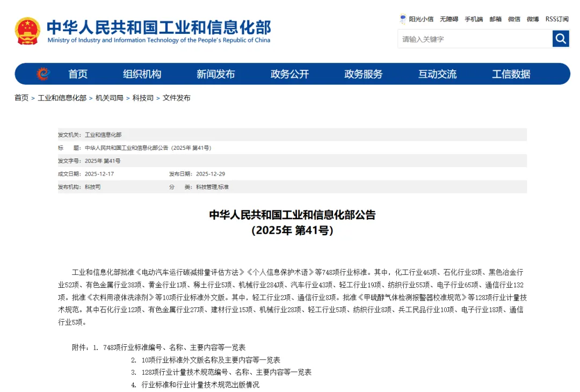
Task: Click the 发文字号 value 2025年 第41号
Action: pyautogui.click(x=103, y=161)
